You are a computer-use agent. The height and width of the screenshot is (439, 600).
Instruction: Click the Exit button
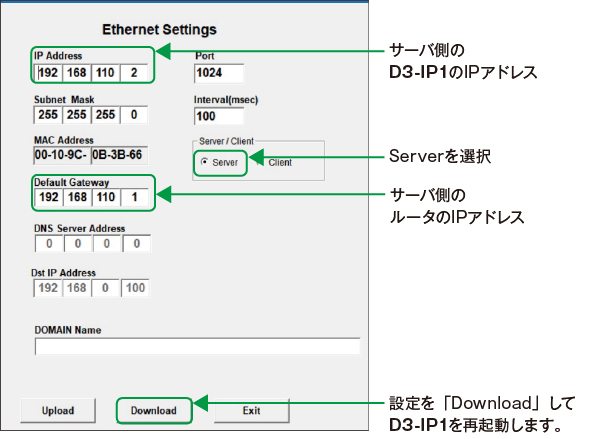(x=251, y=410)
